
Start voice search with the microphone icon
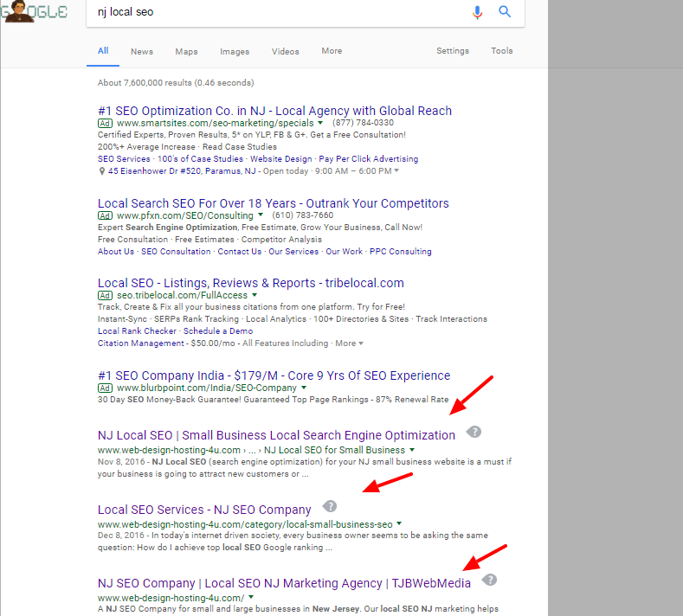click(477, 12)
